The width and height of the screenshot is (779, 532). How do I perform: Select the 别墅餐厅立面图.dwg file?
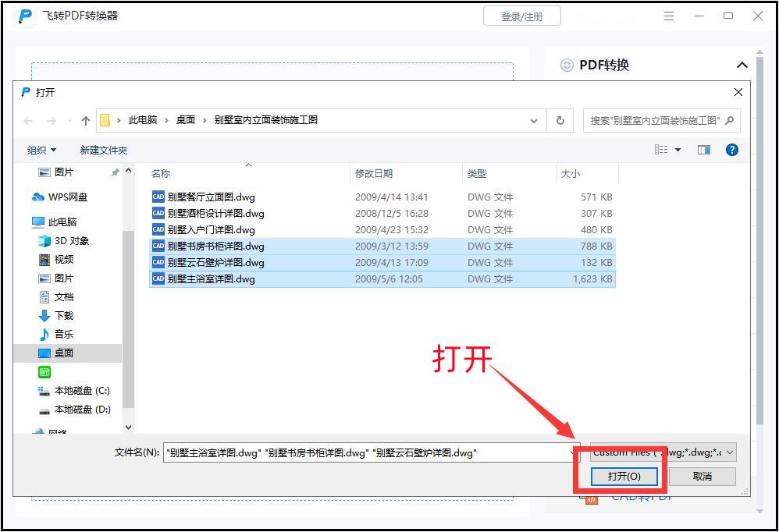coord(210,197)
